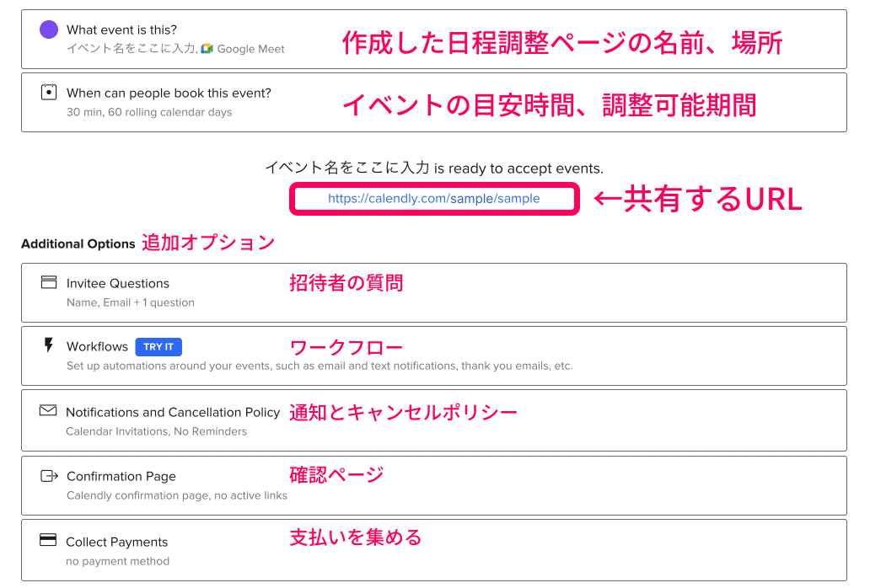This screenshot has width=870, height=588.
Task: Click the TRY IT badge on Workflows
Action: (x=158, y=347)
